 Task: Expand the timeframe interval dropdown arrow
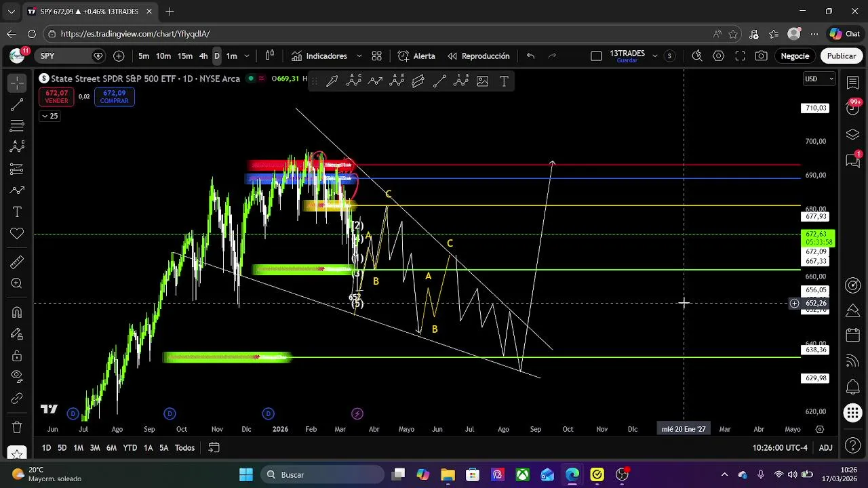click(x=247, y=56)
